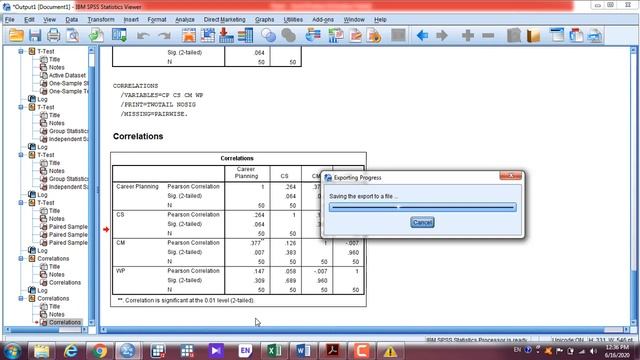Click the output pane vertical scrollbar
The image size is (640, 360).
(634, 186)
